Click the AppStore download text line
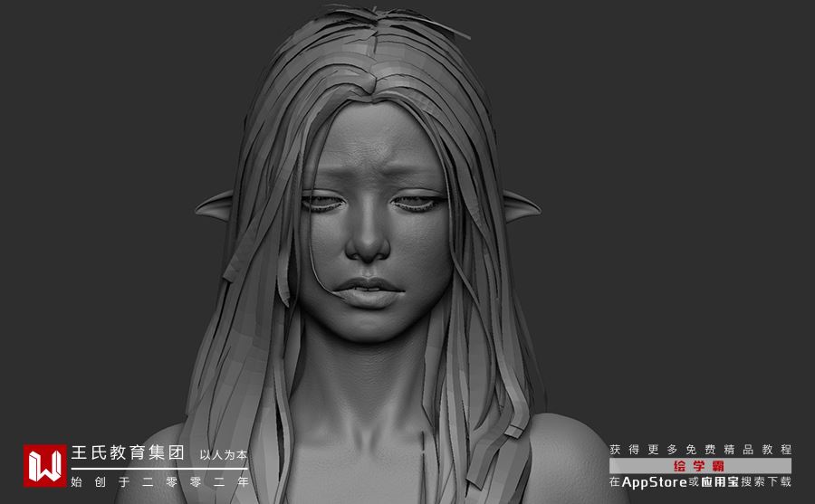This screenshot has height=504, width=815. (700, 481)
